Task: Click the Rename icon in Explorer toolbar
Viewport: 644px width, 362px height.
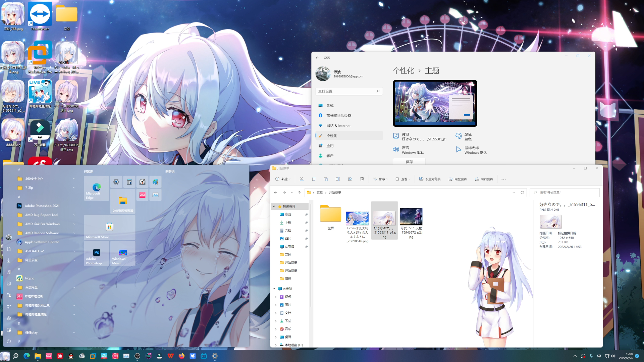Action: (x=338, y=179)
